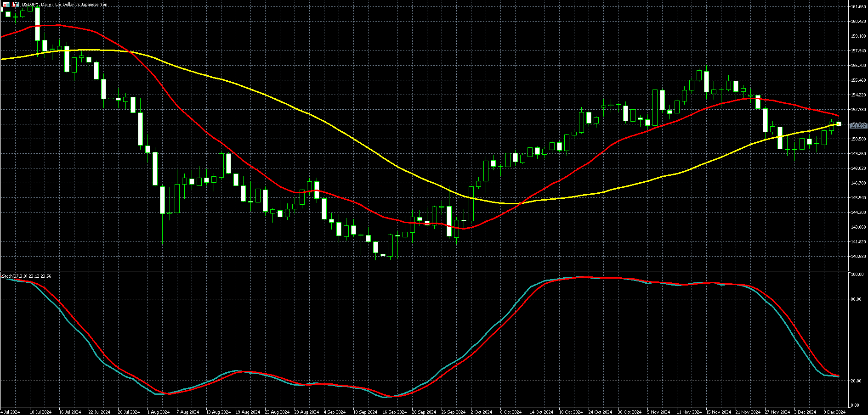
Task: Click the 140.580 price scale label
Action: 858,257
